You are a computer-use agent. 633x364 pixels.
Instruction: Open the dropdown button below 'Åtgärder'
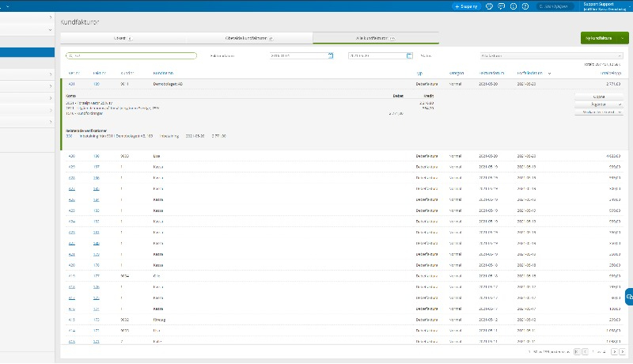tap(599, 112)
